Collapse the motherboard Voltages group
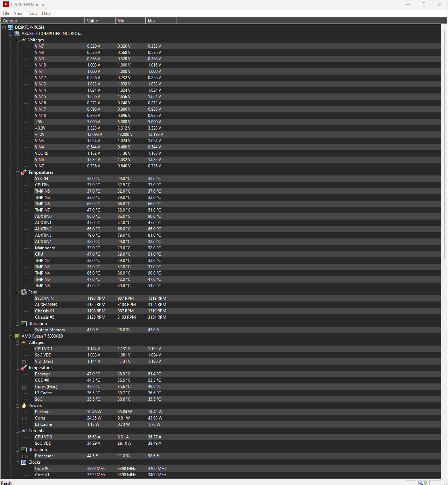The width and height of the screenshot is (448, 485). click(17, 40)
